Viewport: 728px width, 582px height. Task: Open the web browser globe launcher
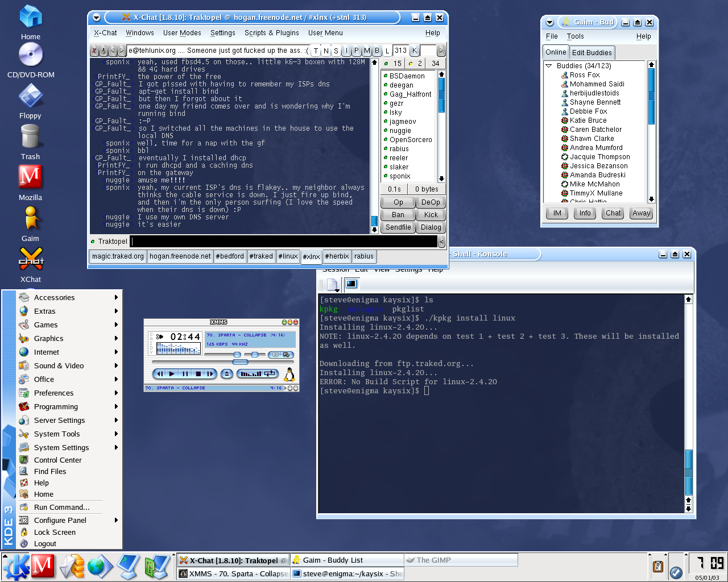pos(100,567)
